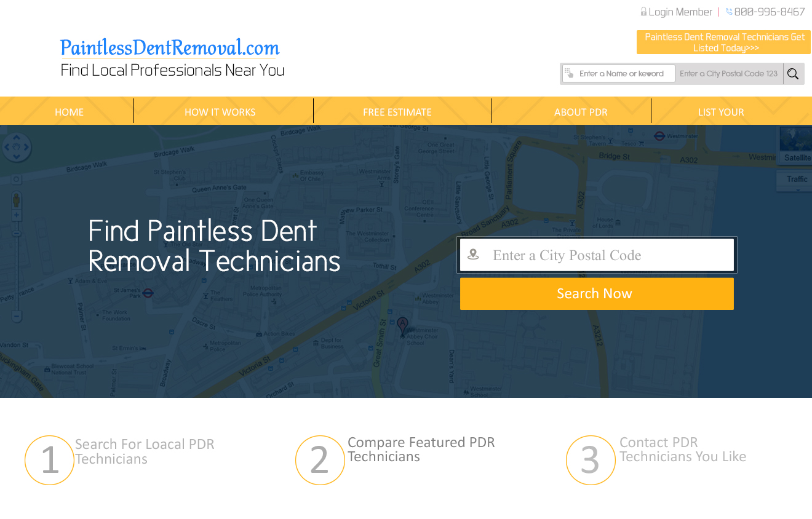Click the 'Bridge St' map label
Screen dimensions: 812x519
(614, 156)
